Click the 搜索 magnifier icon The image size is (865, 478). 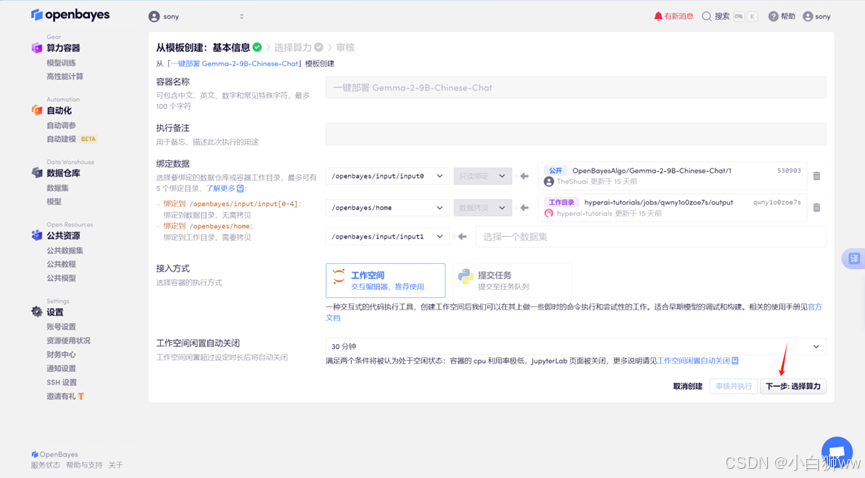click(706, 17)
